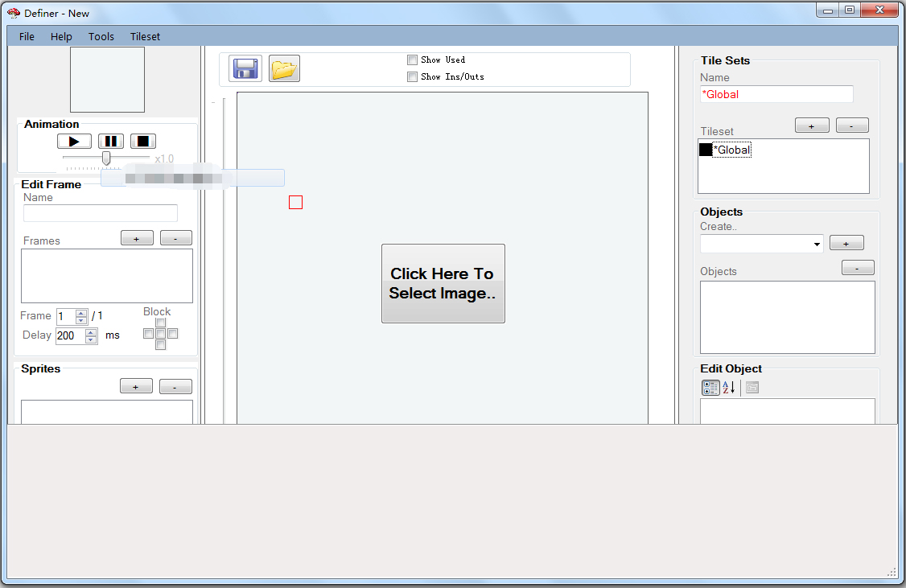Click the Property Pages icon
Image resolution: width=906 pixels, height=588 pixels.
click(x=752, y=388)
